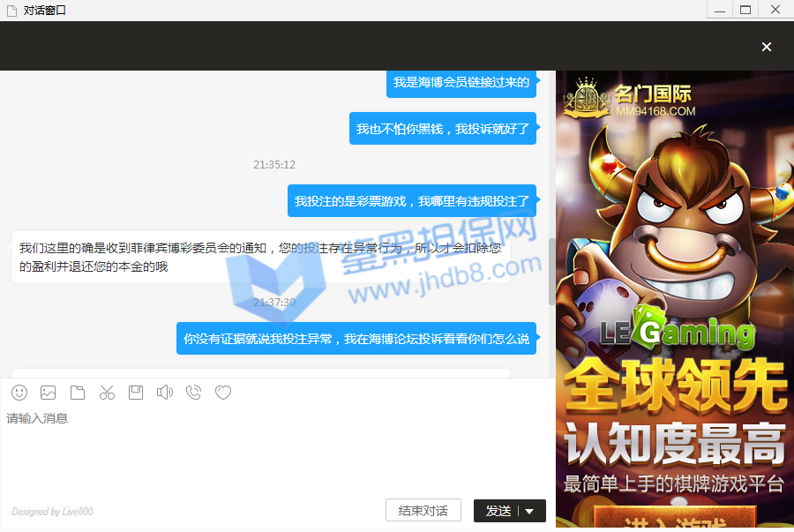Image resolution: width=794 pixels, height=532 pixels.
Task: Select the scissors screenshot tool
Action: point(107,393)
